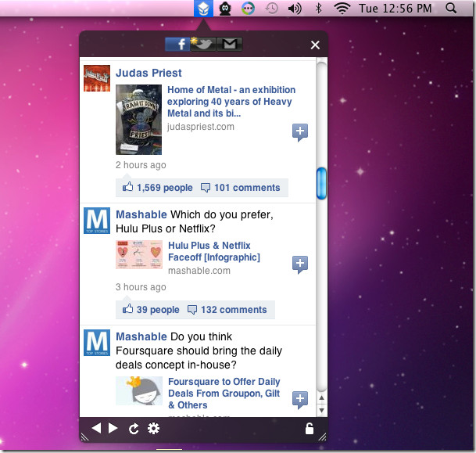Open the Foursquare crowned girl thumbnail
This screenshot has height=453, width=476.
[x=139, y=391]
